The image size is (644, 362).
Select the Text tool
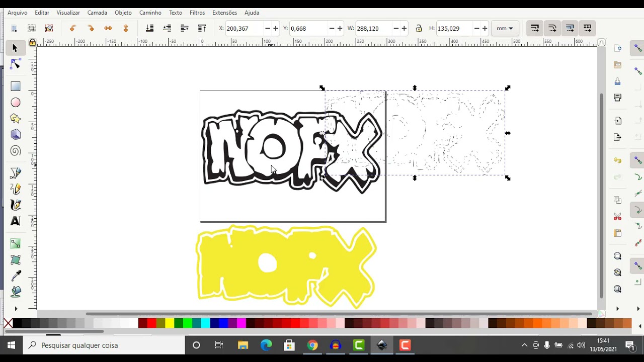tap(16, 221)
